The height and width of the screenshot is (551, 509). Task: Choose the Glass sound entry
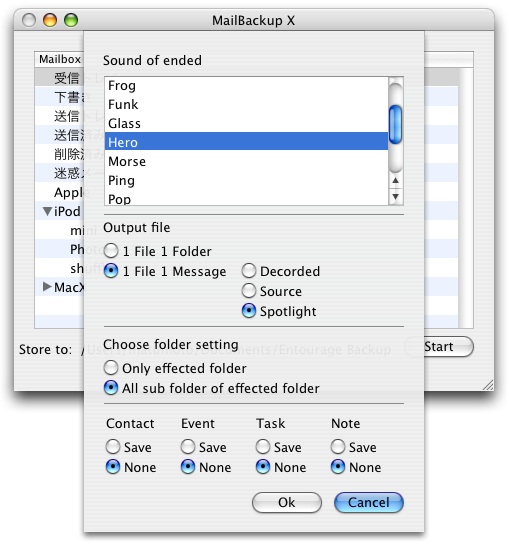(246, 123)
